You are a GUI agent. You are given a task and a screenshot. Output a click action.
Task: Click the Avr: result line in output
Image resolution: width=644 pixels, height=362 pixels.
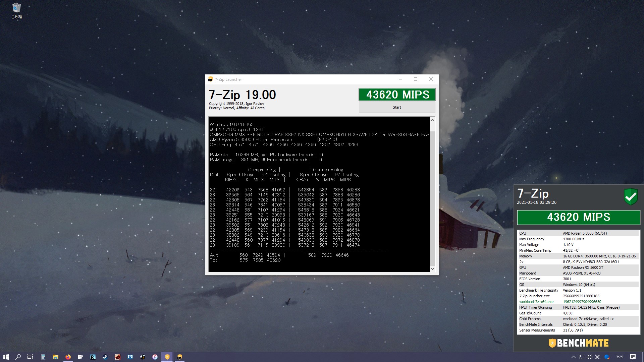coord(279,255)
